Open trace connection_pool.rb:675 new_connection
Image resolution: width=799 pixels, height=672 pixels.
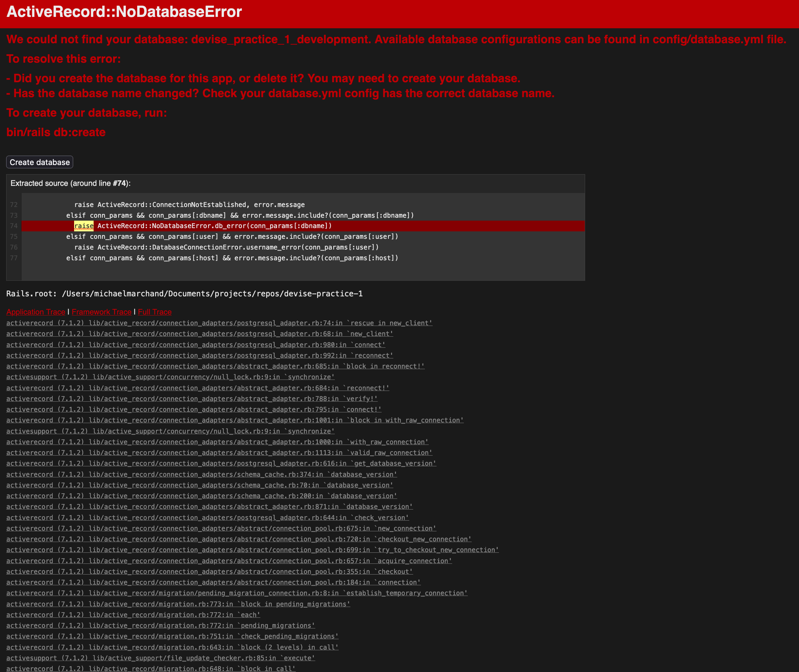pos(221,528)
